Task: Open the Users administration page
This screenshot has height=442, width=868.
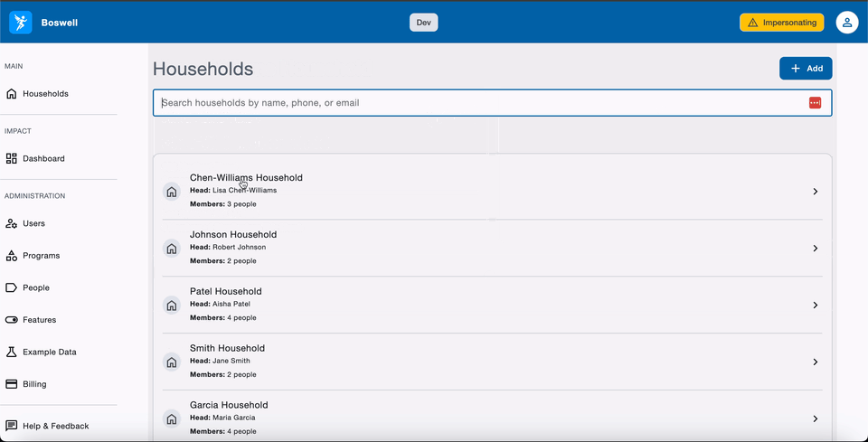Action: click(33, 223)
